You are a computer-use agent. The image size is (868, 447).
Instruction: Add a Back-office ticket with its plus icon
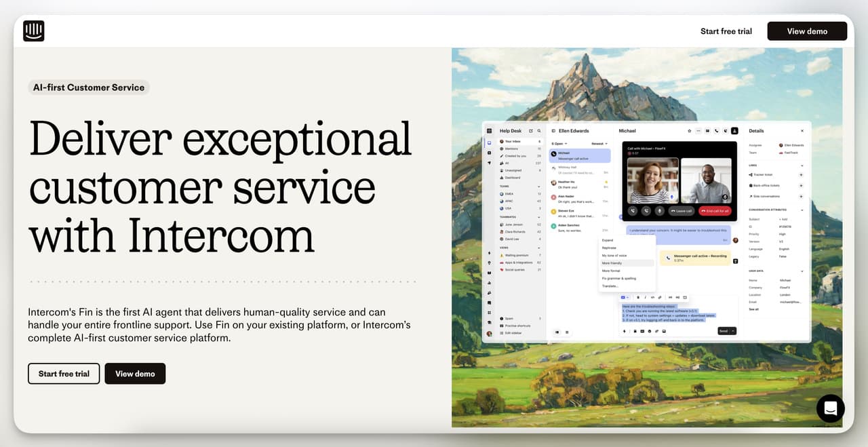[801, 186]
